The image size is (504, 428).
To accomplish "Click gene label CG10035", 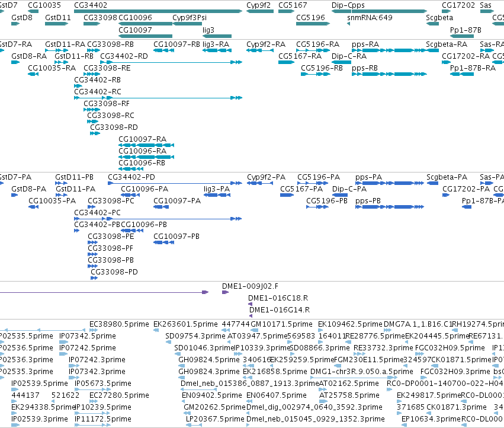I will [44, 5].
